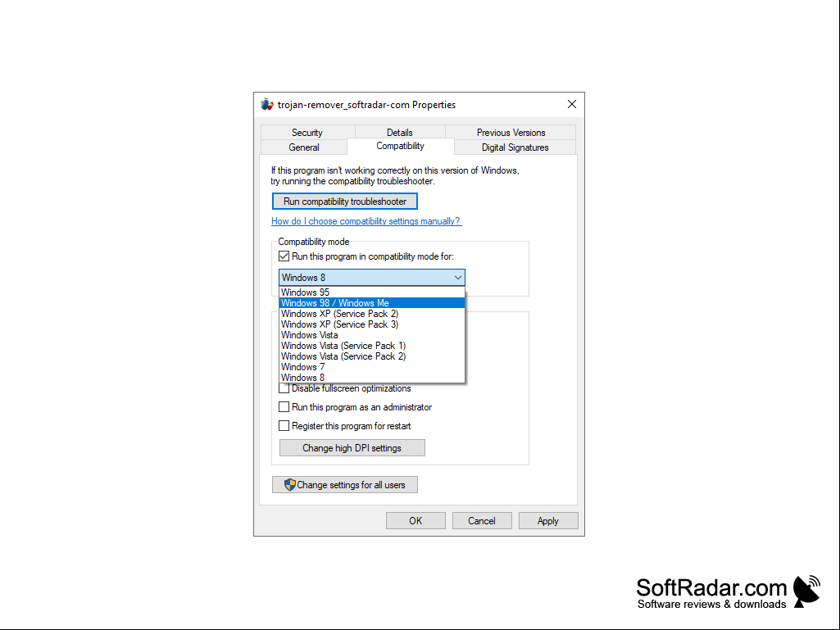840x630 pixels.
Task: Enable Disable fullscreen optimizations checkbox
Action: tap(284, 388)
